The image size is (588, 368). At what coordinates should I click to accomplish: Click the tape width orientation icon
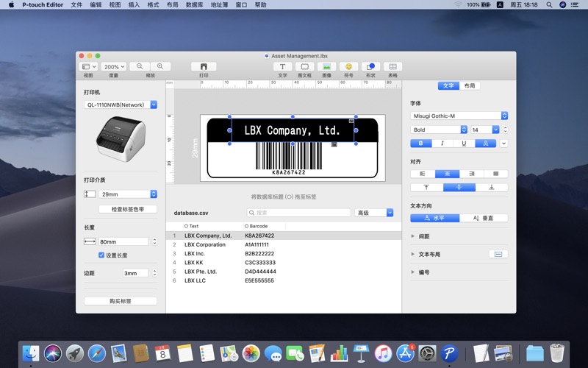(90, 194)
